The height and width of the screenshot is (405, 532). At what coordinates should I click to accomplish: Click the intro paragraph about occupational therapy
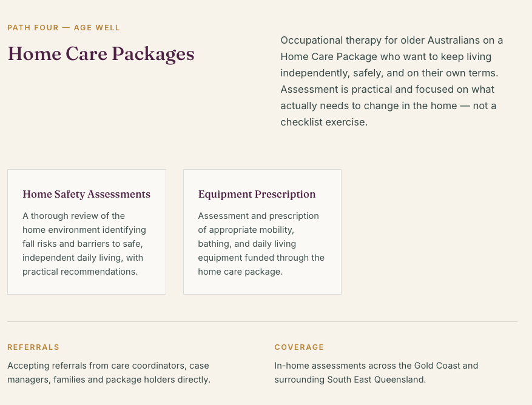pyautogui.click(x=392, y=81)
